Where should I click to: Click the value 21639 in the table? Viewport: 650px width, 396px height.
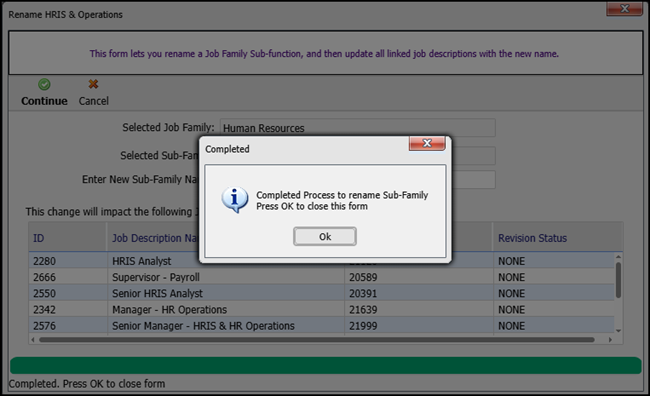tap(363, 309)
